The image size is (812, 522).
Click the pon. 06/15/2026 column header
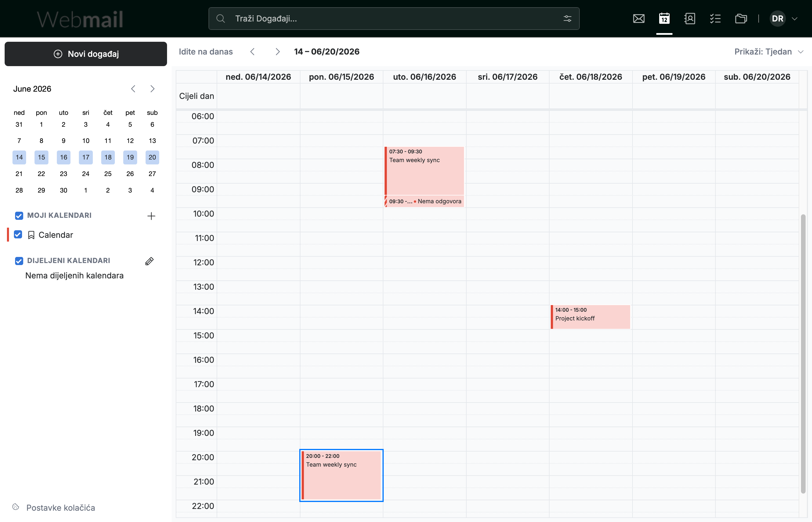pyautogui.click(x=341, y=77)
